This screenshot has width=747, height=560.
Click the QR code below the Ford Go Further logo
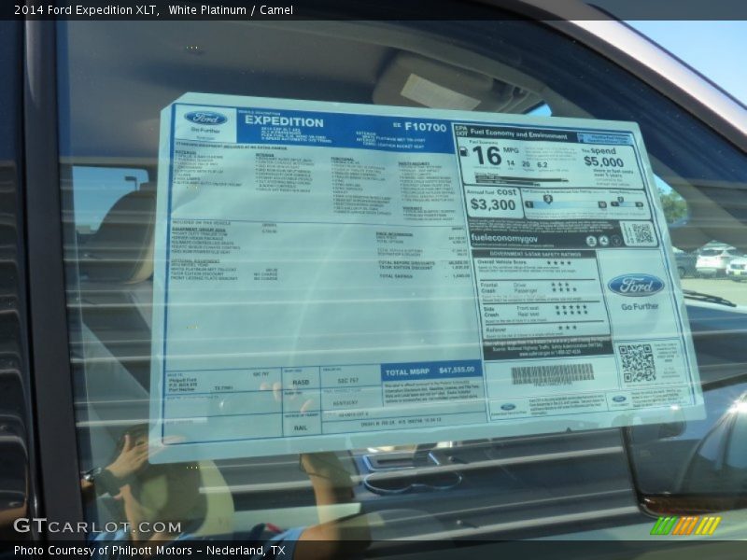click(637, 363)
